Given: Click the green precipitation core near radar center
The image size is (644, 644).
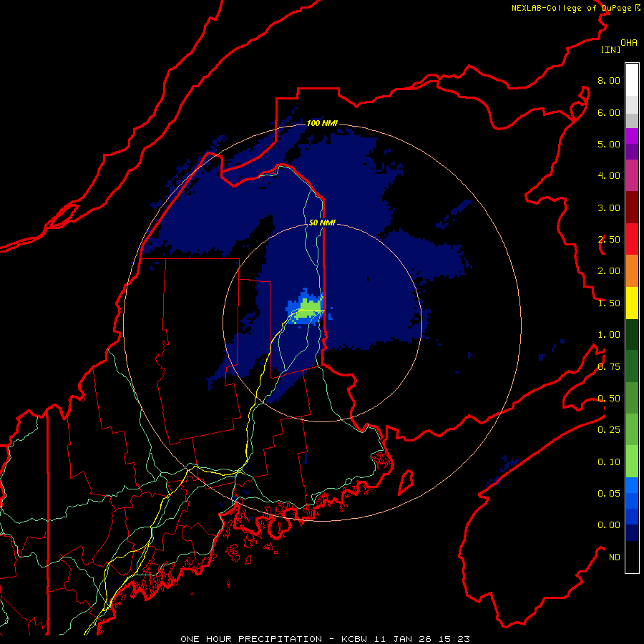Looking at the screenshot, I should (x=309, y=308).
